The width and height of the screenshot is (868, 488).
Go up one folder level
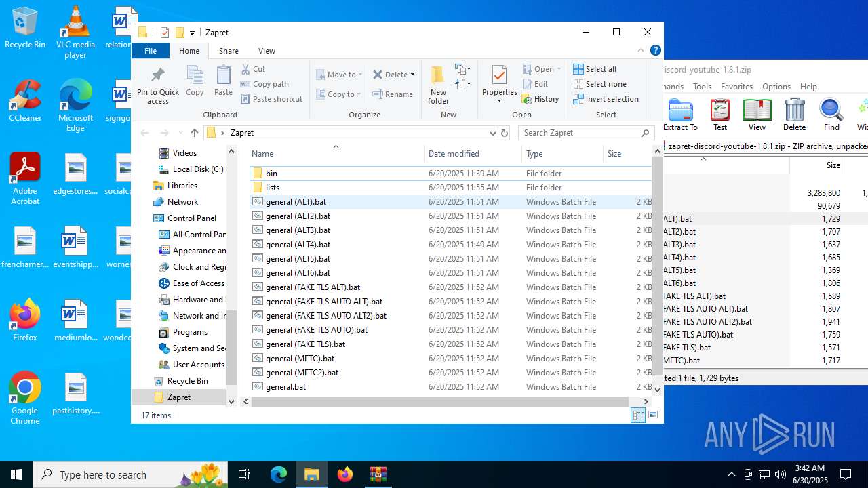point(195,133)
